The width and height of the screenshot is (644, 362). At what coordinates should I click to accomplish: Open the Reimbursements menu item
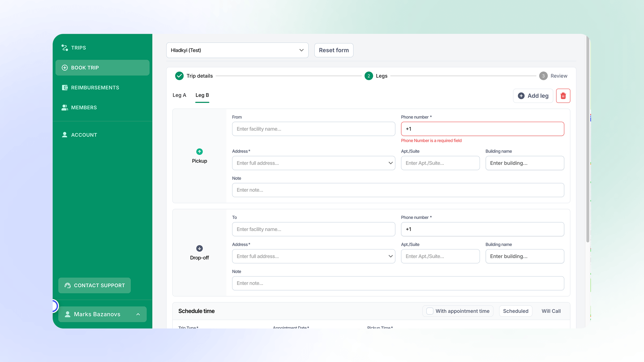pyautogui.click(x=102, y=87)
